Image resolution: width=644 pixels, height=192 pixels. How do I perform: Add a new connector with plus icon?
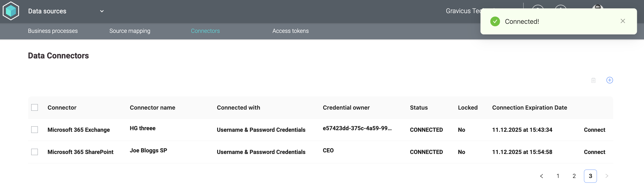click(610, 80)
